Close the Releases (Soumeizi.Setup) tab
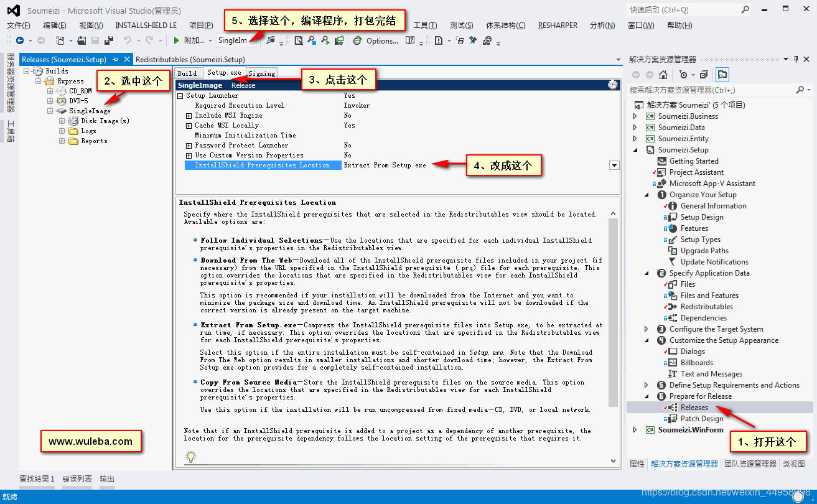 point(126,59)
